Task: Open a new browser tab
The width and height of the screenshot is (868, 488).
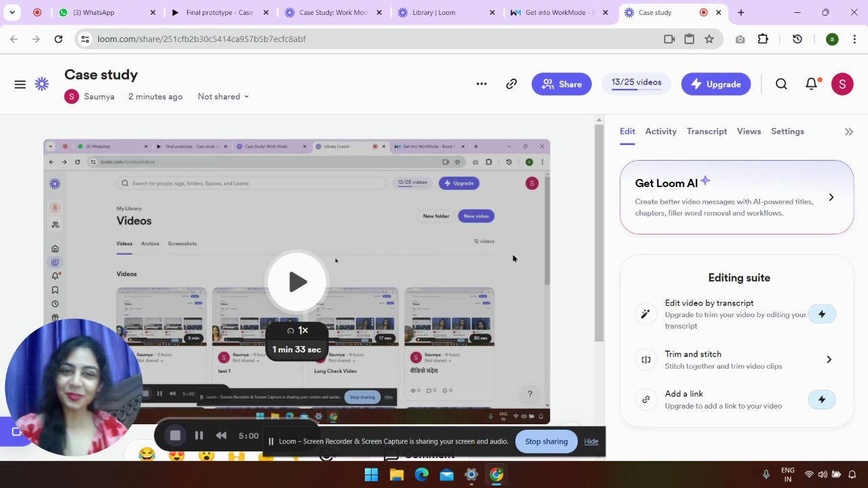Action: pyautogui.click(x=741, y=12)
